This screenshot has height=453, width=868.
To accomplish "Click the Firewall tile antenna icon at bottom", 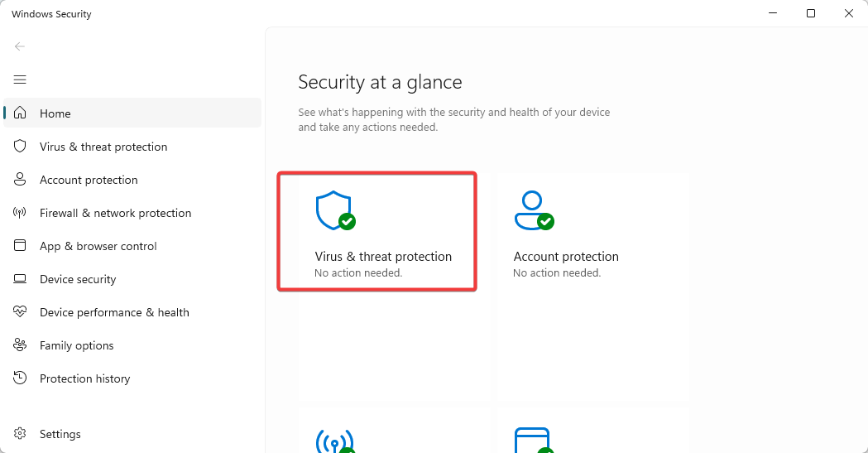I will (335, 441).
